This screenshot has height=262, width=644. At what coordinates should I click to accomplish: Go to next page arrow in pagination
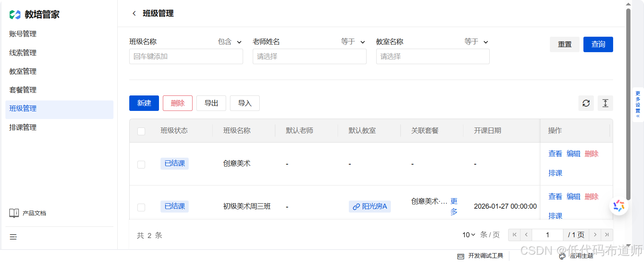click(595, 235)
